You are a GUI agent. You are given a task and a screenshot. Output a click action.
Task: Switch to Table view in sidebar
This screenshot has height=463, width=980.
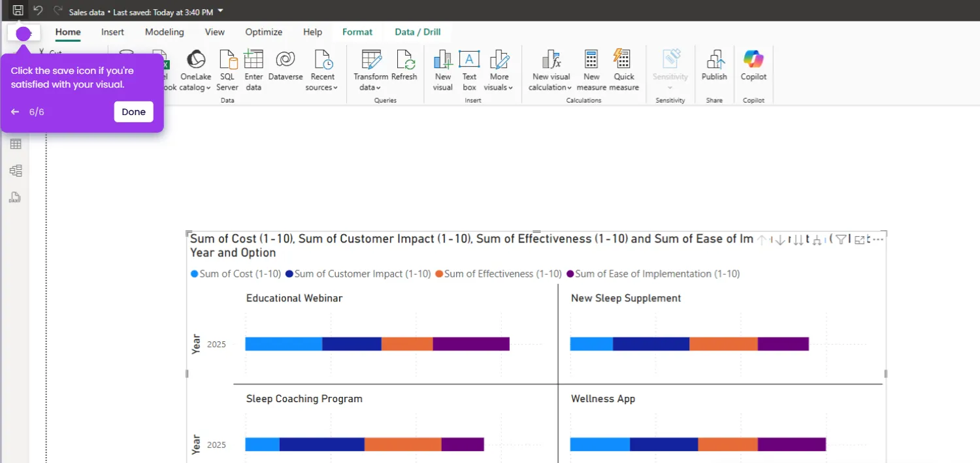tap(16, 144)
